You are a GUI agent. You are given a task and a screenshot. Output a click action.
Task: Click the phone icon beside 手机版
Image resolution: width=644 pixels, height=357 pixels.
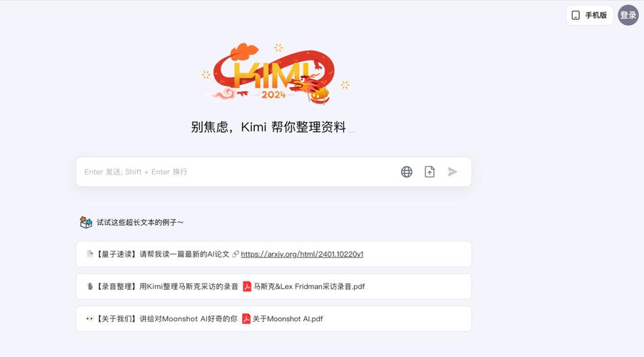pyautogui.click(x=576, y=15)
